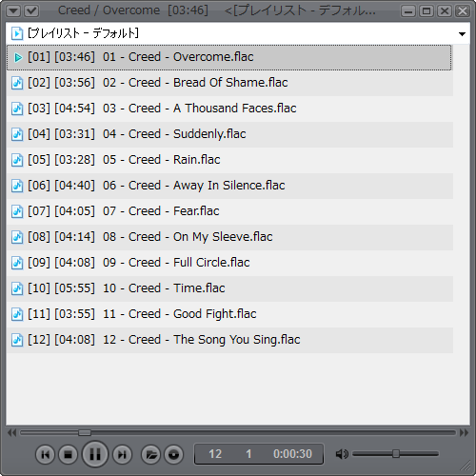Skip to the previous track
Viewport: 476px width, 476px height.
[x=45, y=454]
